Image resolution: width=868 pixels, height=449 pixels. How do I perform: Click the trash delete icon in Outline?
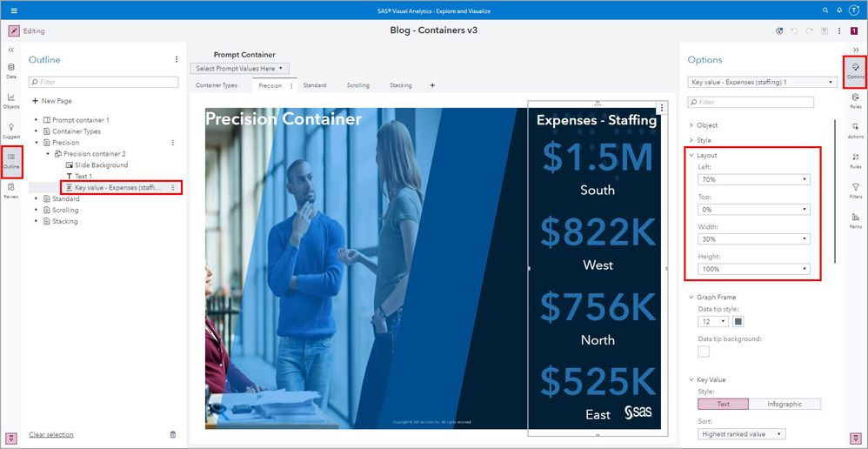pos(173,434)
